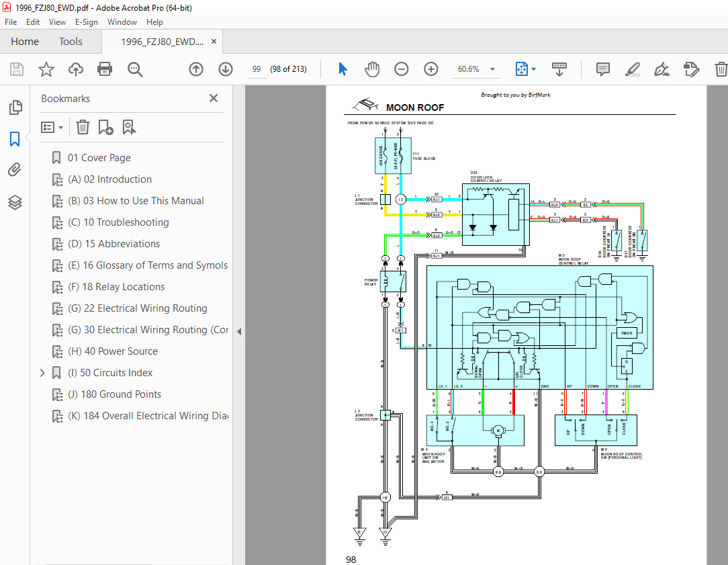Delete selected bookmark trash icon
Screen dimensions: 728x565
tap(83, 127)
